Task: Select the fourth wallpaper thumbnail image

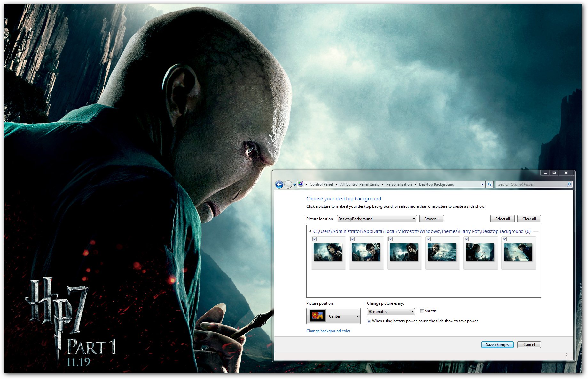Action: pos(442,252)
